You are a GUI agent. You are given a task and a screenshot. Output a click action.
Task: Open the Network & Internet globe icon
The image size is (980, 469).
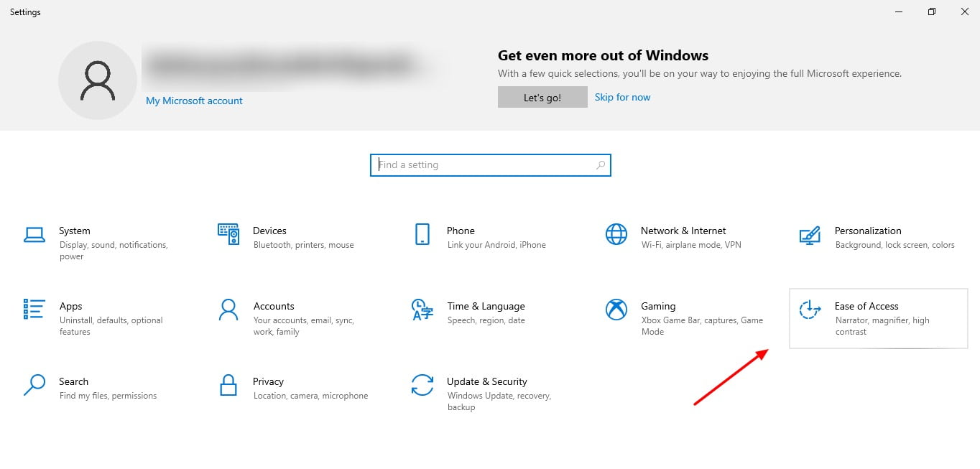point(616,234)
